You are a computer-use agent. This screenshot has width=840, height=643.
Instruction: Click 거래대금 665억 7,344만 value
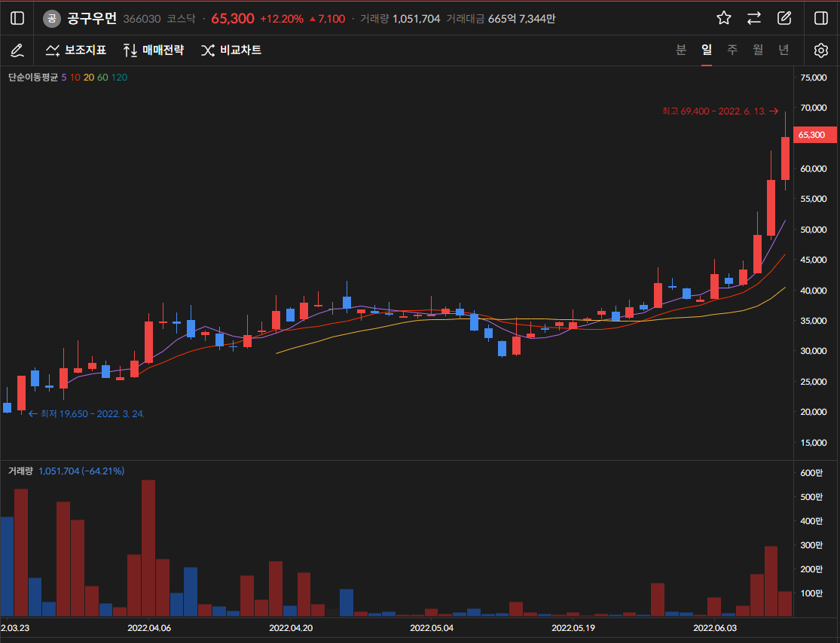(x=501, y=19)
